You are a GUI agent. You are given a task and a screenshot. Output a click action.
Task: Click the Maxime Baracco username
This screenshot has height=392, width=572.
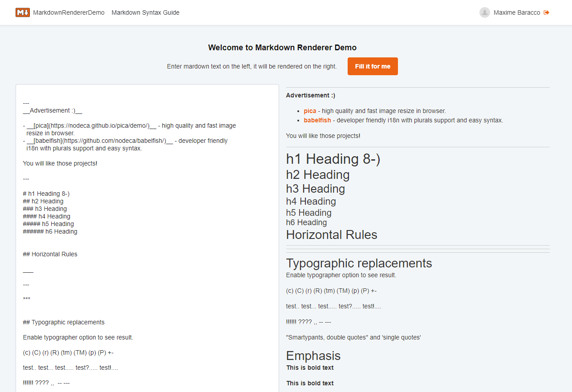pyautogui.click(x=517, y=12)
